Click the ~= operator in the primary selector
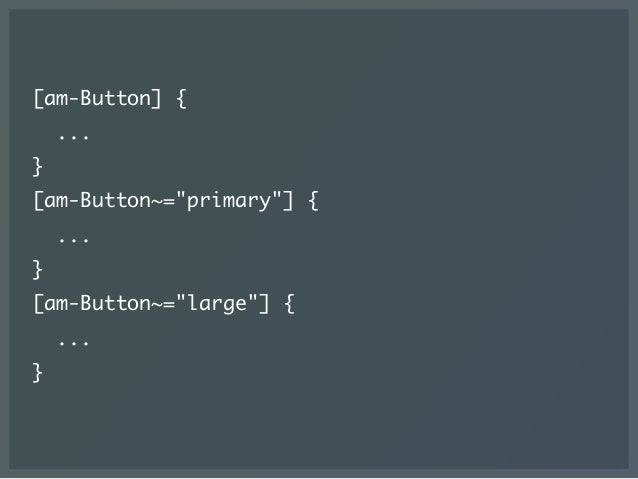Viewport: 638px width, 479px height. [x=163, y=202]
